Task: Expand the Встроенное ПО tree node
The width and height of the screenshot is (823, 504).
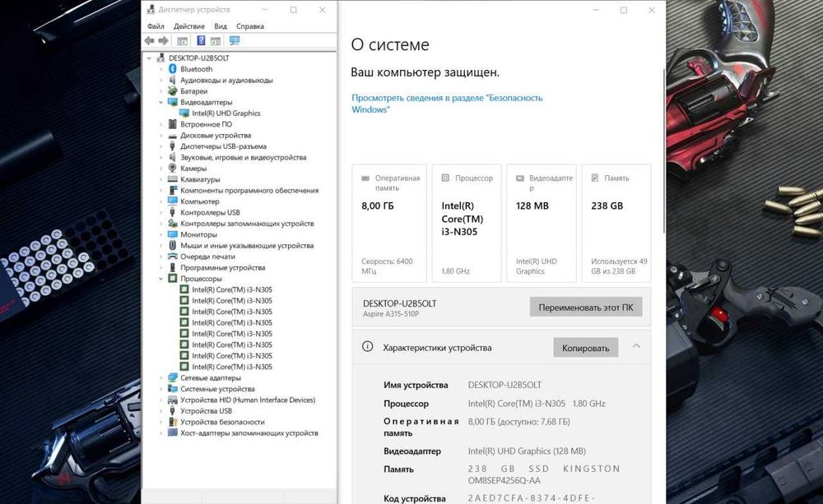Action: click(x=160, y=124)
